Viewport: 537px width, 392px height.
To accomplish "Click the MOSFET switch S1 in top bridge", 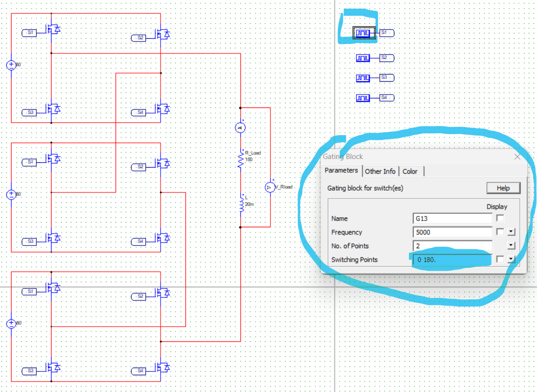I will pyautogui.click(x=52, y=30).
